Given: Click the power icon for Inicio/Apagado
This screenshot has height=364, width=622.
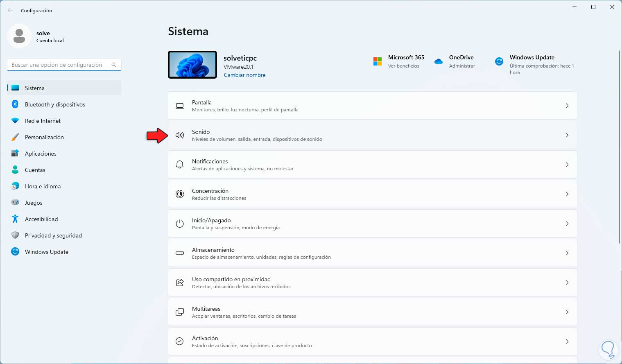Looking at the screenshot, I should [180, 224].
